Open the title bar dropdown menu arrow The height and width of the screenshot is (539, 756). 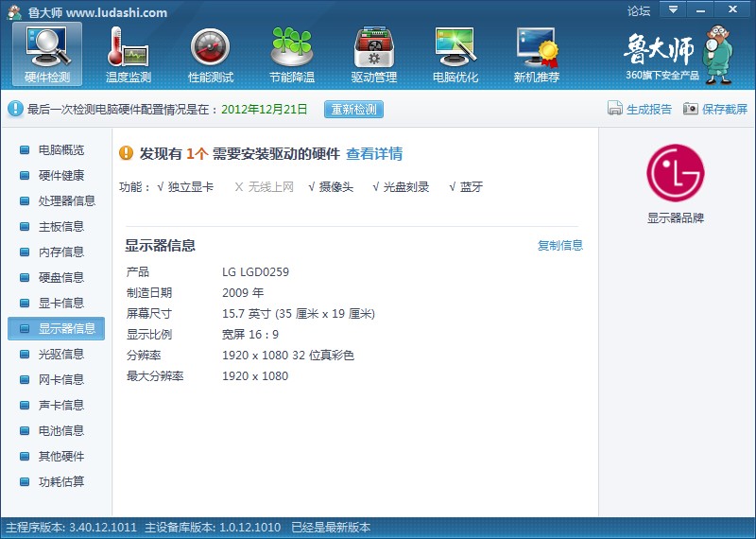coord(672,9)
